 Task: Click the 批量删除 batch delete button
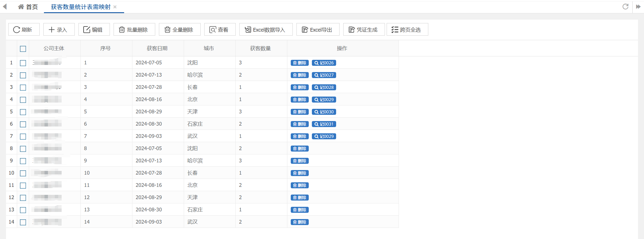(134, 29)
